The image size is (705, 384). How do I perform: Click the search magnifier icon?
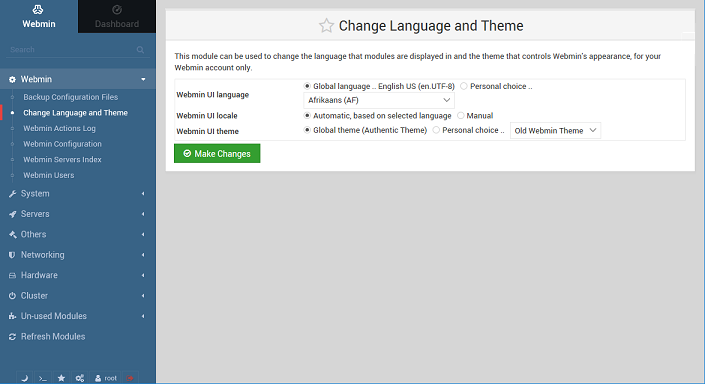pos(140,49)
